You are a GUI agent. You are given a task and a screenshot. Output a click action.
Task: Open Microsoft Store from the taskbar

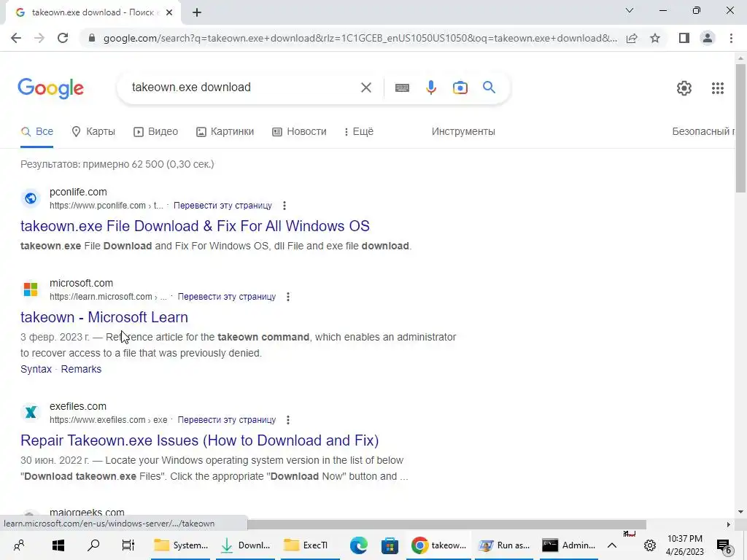tap(390, 545)
